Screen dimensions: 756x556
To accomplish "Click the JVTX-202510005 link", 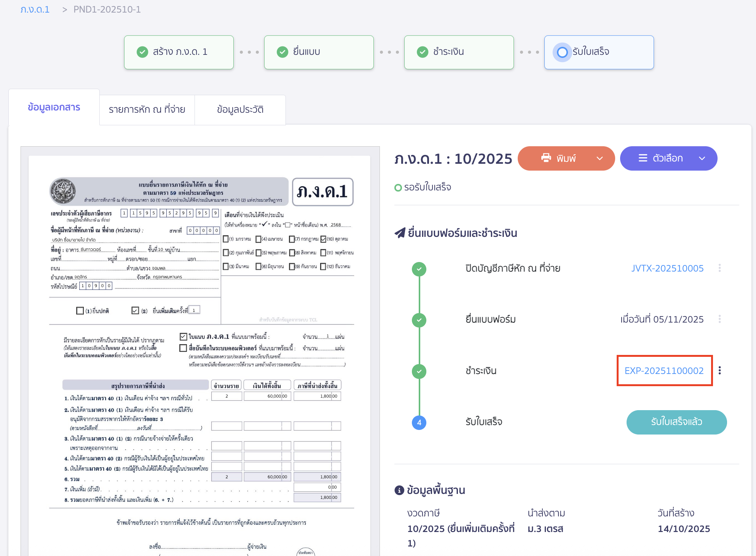I will pos(667,268).
